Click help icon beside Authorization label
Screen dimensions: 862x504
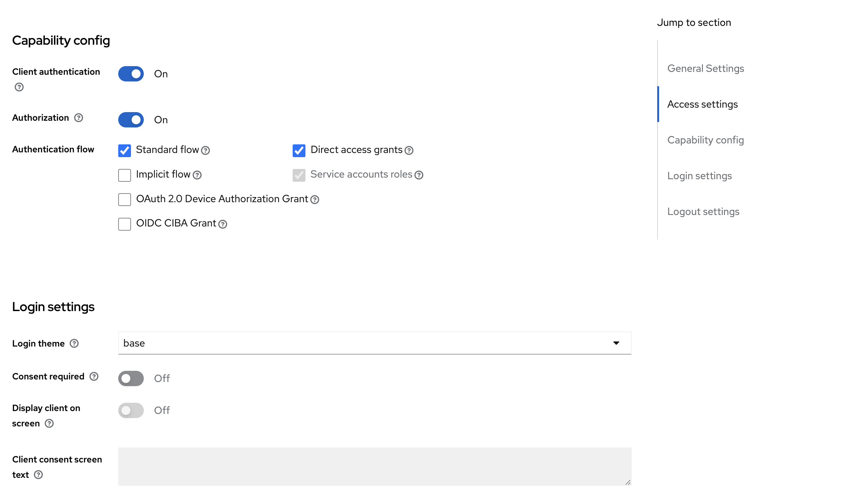(x=79, y=118)
